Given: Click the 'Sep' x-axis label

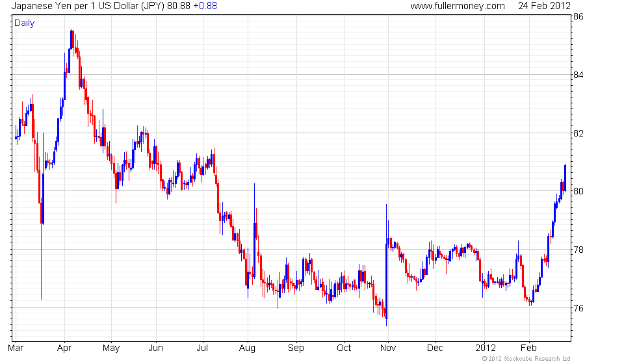Looking at the screenshot, I should coord(296,348).
